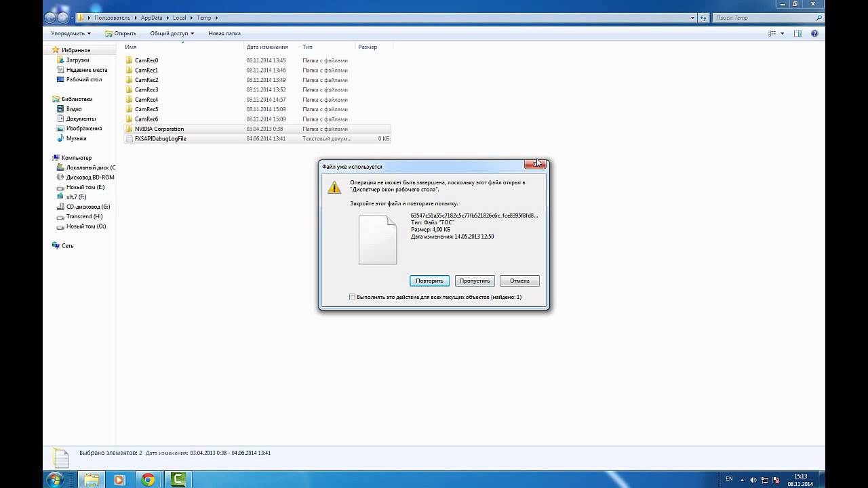The height and width of the screenshot is (488, 868).
Task: Tick the checkbox to apply action to all objects
Action: 352,297
